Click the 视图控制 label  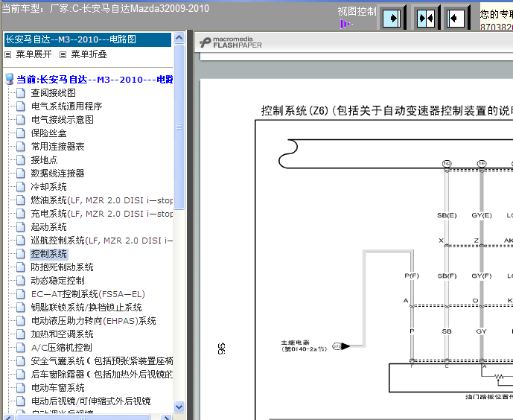click(x=357, y=11)
